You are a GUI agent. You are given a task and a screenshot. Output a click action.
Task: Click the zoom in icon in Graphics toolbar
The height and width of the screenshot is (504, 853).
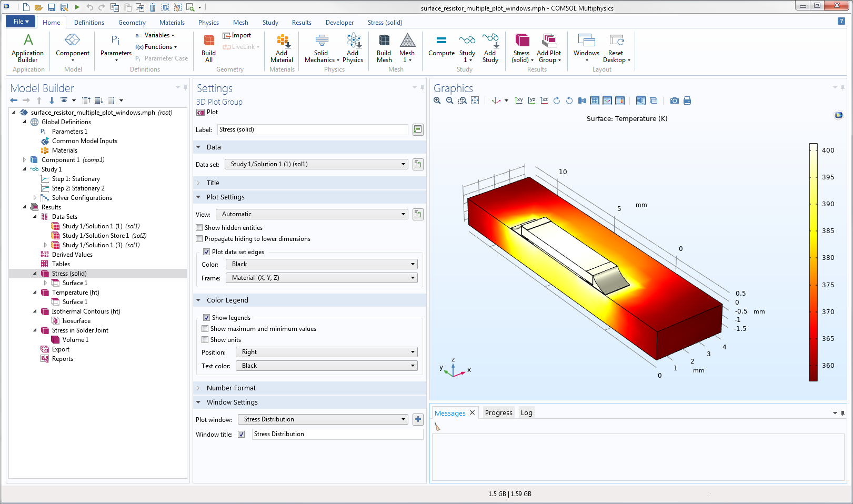click(x=437, y=100)
